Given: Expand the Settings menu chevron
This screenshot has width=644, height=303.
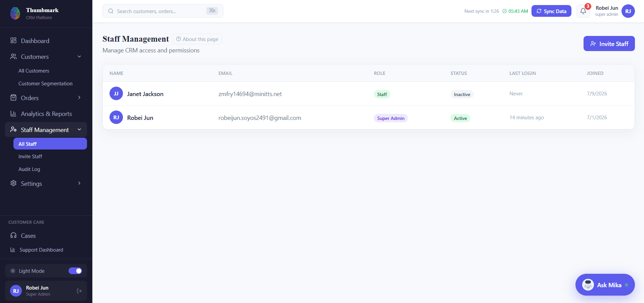Looking at the screenshot, I should (79, 183).
